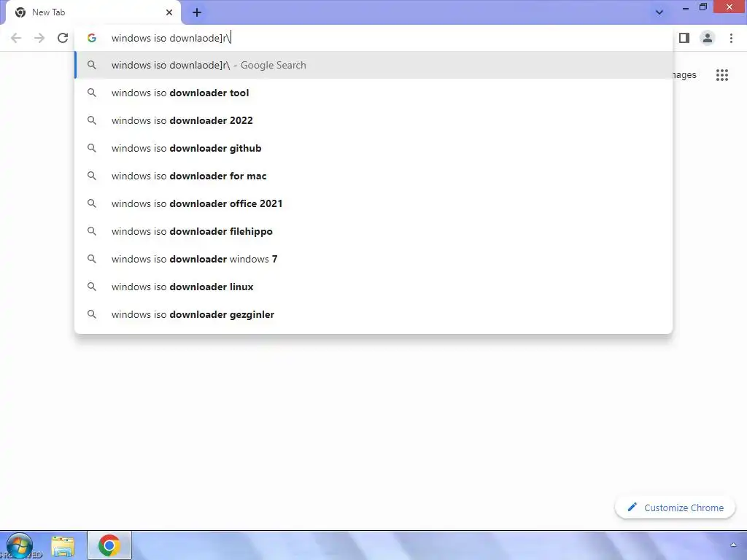The height and width of the screenshot is (560, 747).
Task: Open the tab search chevron
Action: pos(659,12)
